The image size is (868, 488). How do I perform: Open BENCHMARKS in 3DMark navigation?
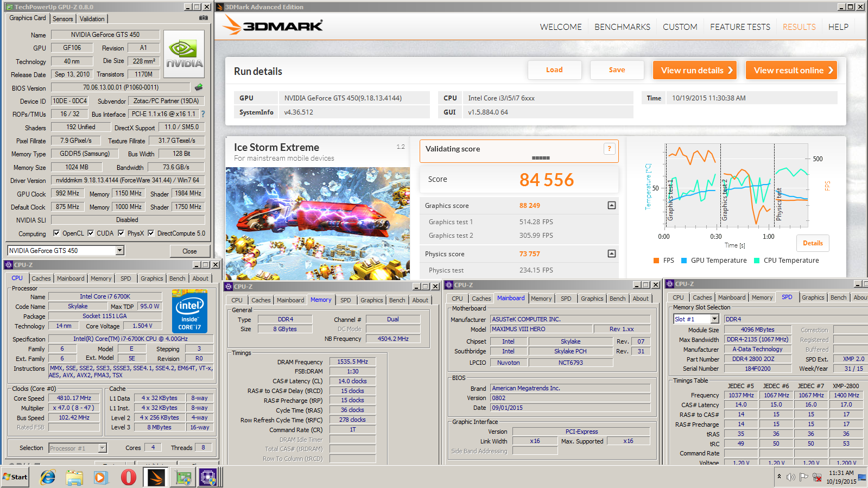[622, 27]
